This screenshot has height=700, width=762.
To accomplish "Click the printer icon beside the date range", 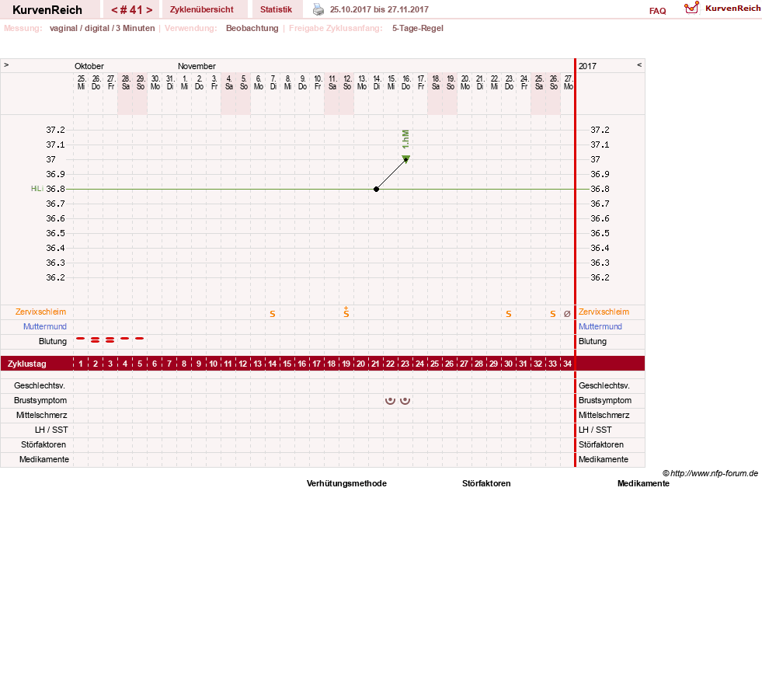I will 318,9.
